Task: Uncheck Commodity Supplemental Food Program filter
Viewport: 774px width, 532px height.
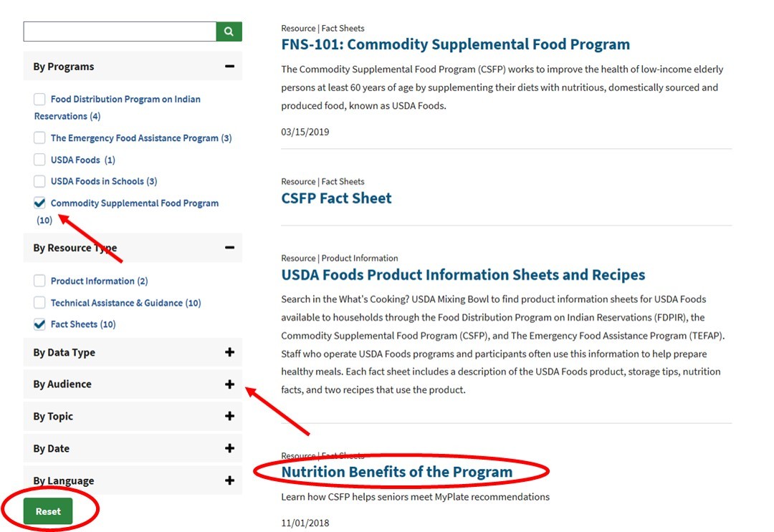Action: 39,203
